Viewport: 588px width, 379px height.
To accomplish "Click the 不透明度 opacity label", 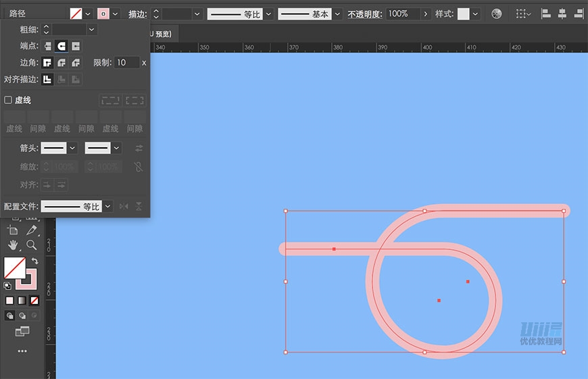I will tap(364, 14).
